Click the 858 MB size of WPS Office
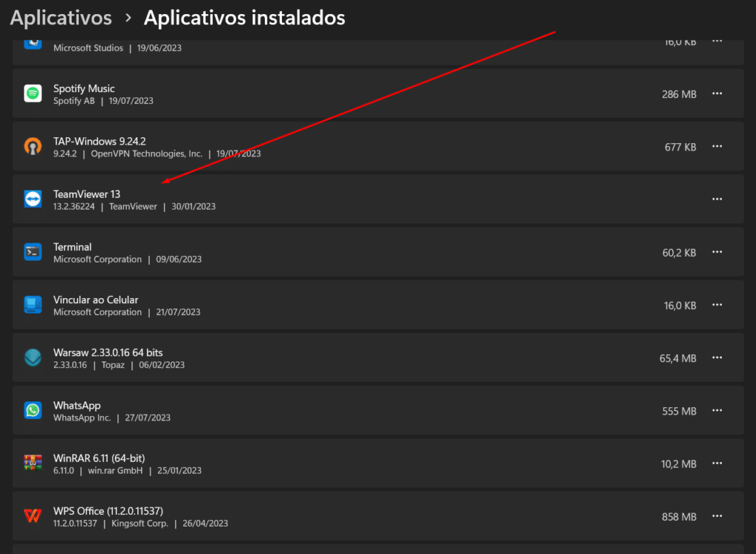The image size is (756, 554). (679, 517)
